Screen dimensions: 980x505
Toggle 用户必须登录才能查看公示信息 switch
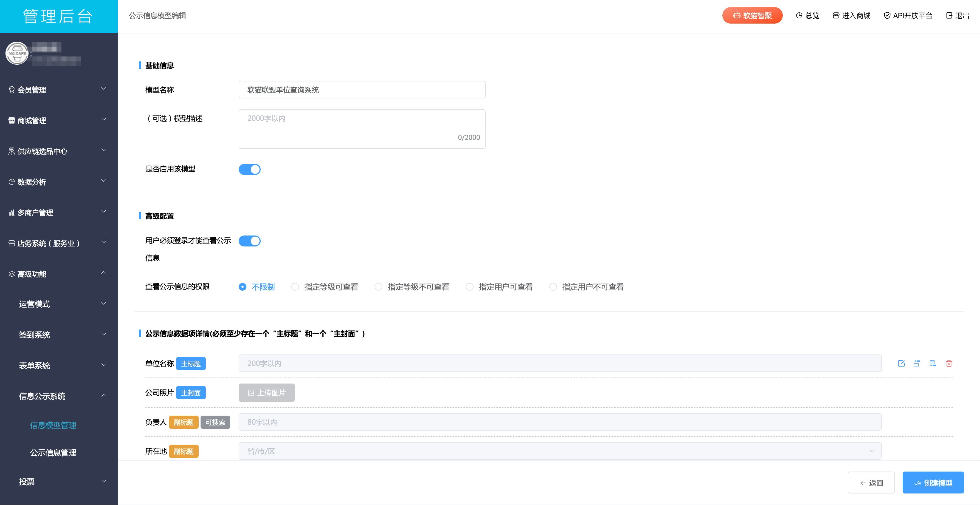pos(250,241)
